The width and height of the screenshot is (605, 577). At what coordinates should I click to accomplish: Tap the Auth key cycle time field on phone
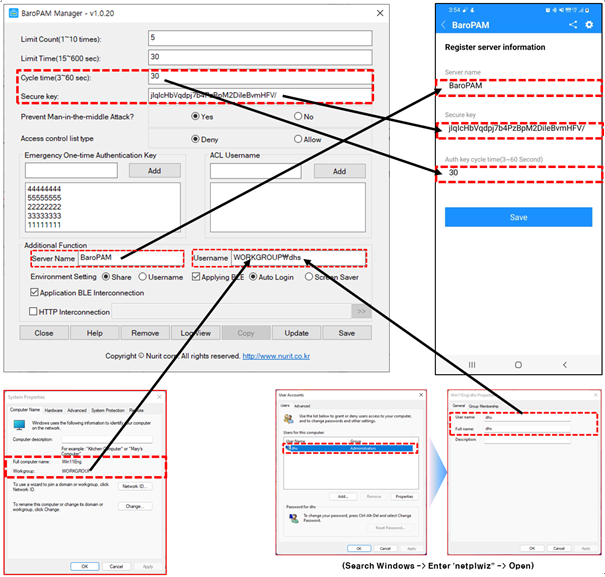pyautogui.click(x=518, y=174)
